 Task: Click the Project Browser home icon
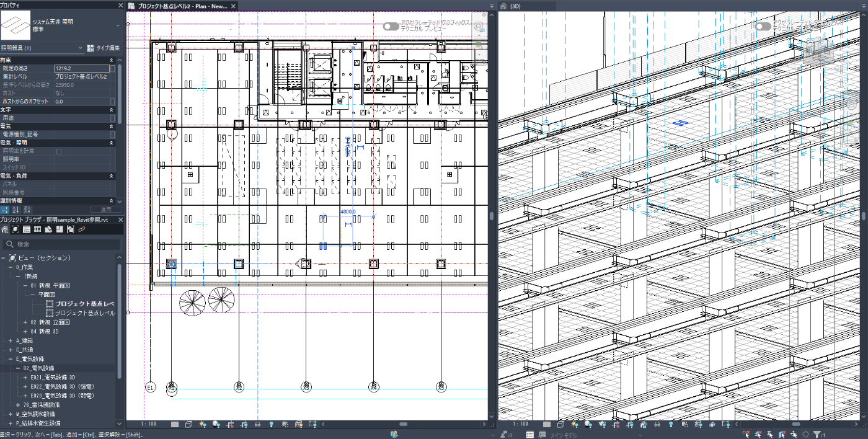[6, 229]
